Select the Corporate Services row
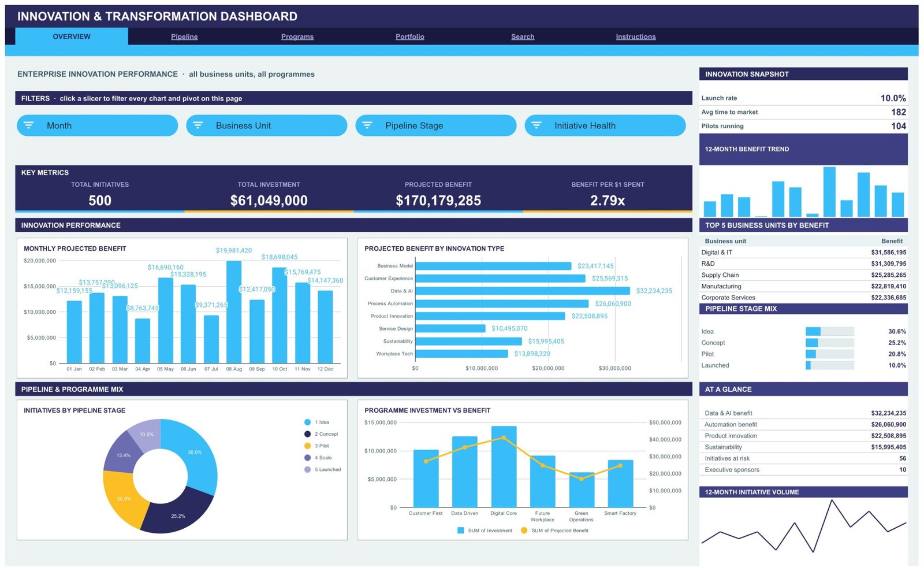 tap(803, 298)
